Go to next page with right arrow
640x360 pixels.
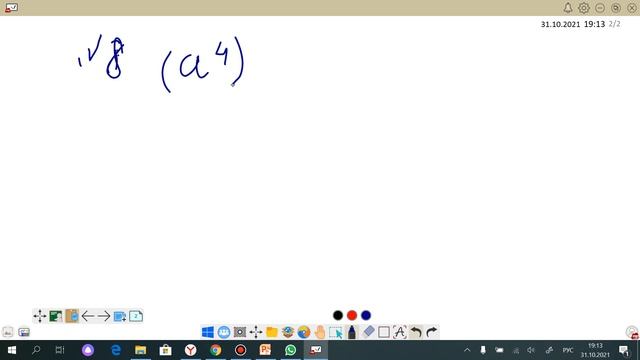[104, 316]
